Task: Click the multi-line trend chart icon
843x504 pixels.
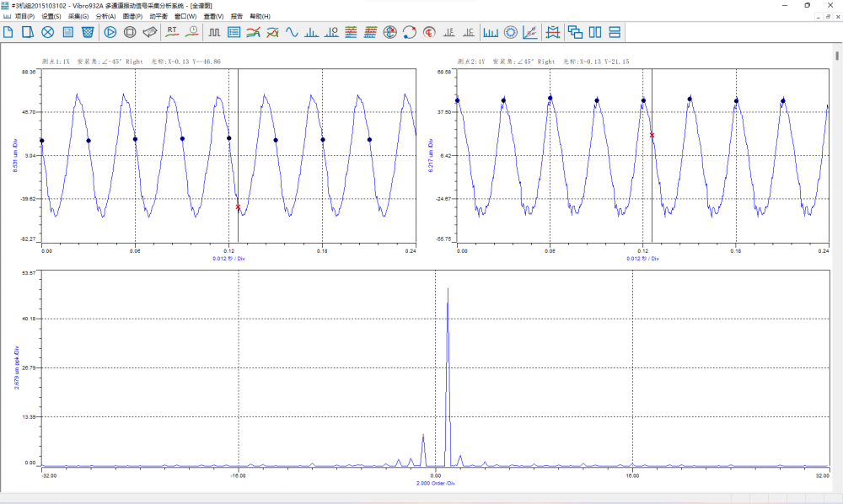Action: pyautogui.click(x=253, y=32)
